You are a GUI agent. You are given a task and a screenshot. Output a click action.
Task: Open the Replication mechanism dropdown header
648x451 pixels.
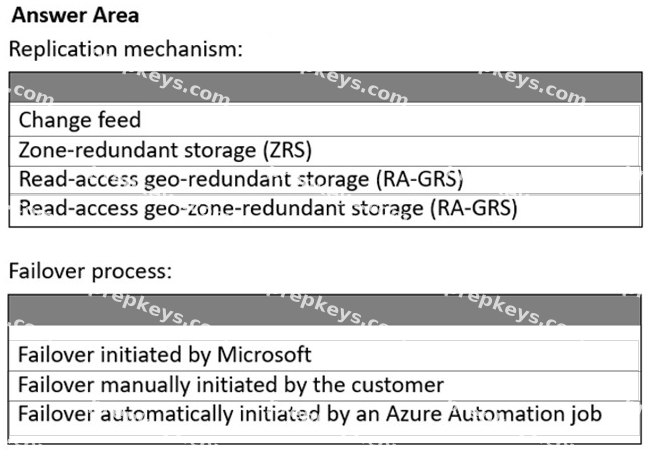click(326, 88)
